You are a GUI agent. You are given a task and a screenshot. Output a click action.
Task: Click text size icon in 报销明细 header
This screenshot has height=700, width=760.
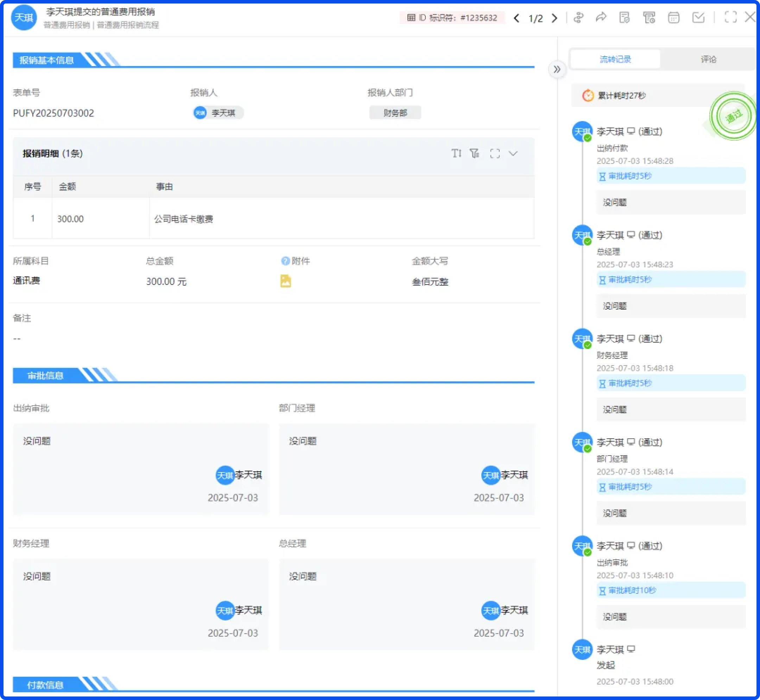pos(456,153)
